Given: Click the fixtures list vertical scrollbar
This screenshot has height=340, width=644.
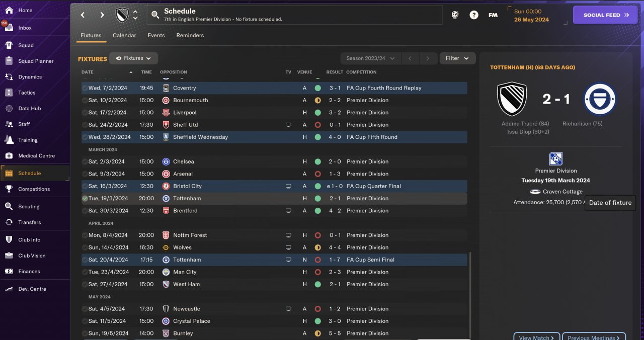Looking at the screenshot, I should (470, 292).
